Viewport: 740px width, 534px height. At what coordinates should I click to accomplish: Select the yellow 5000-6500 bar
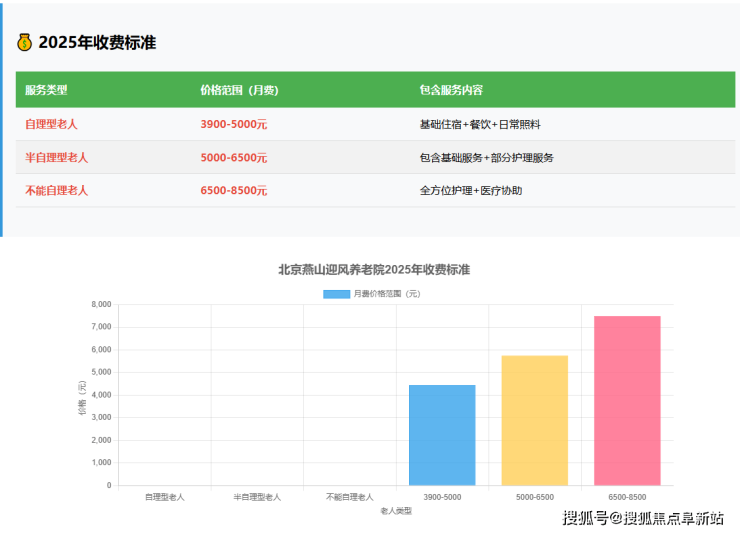click(534, 420)
